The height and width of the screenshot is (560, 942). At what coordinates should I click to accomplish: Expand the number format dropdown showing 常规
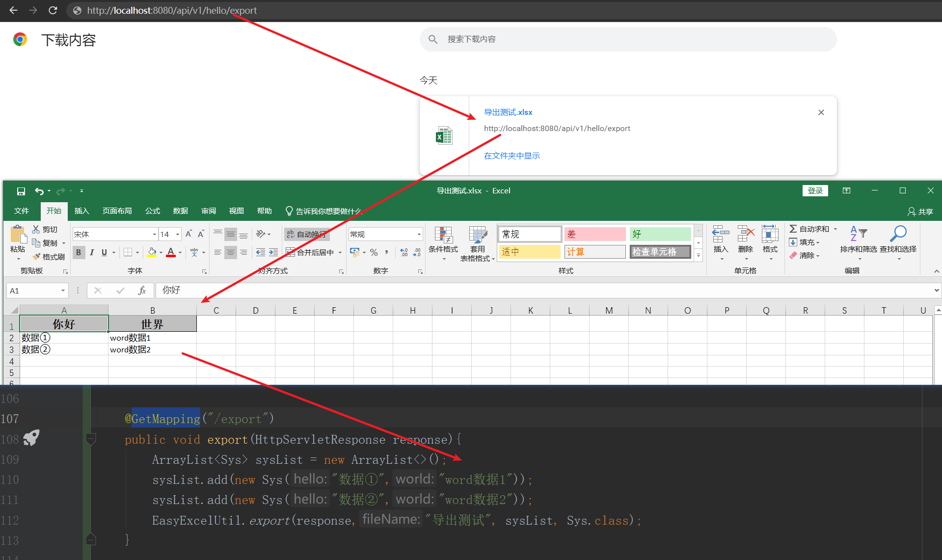419,235
